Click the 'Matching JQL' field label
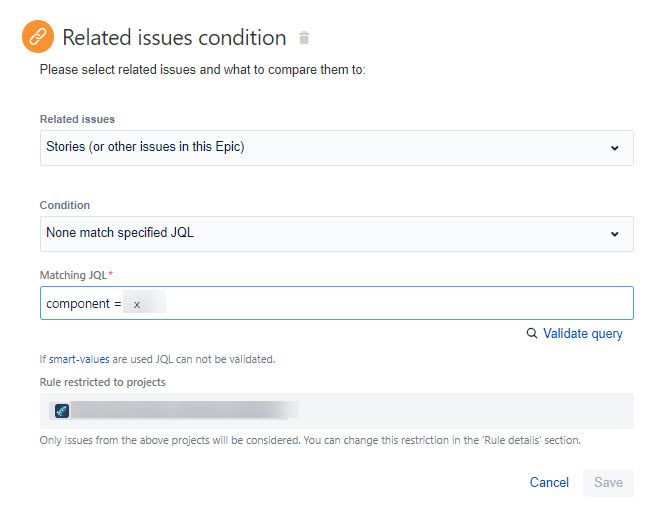The width and height of the screenshot is (667, 528). [x=72, y=275]
